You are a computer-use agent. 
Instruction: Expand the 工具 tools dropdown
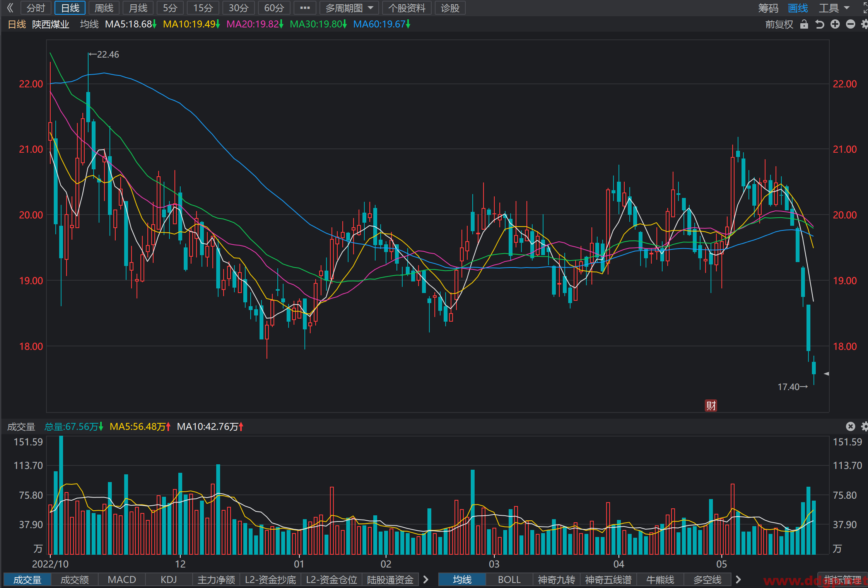(x=834, y=8)
